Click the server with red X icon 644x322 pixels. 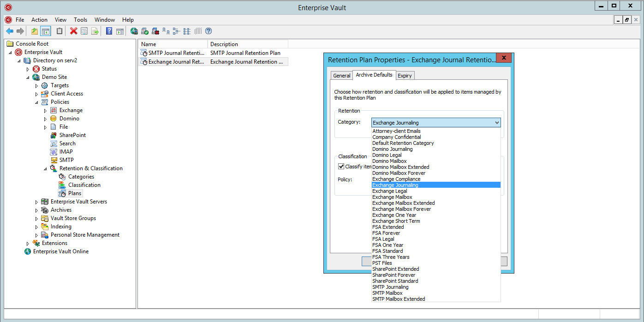(155, 31)
